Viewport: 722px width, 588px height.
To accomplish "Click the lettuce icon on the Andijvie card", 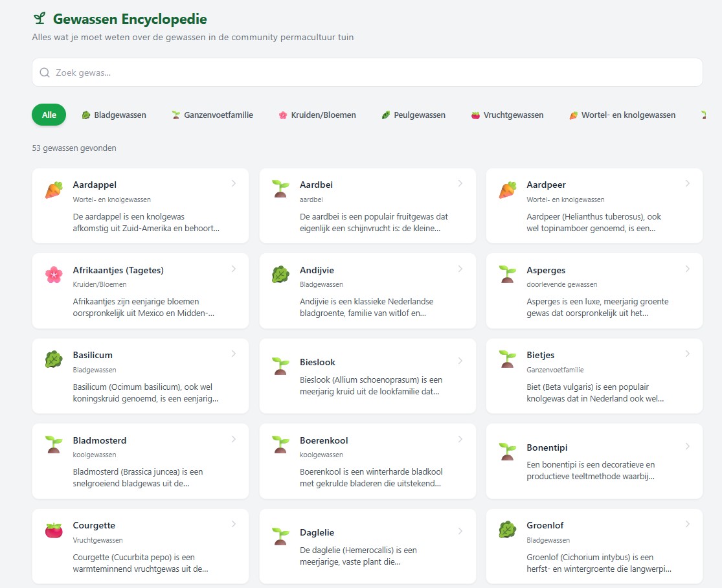I will click(280, 274).
